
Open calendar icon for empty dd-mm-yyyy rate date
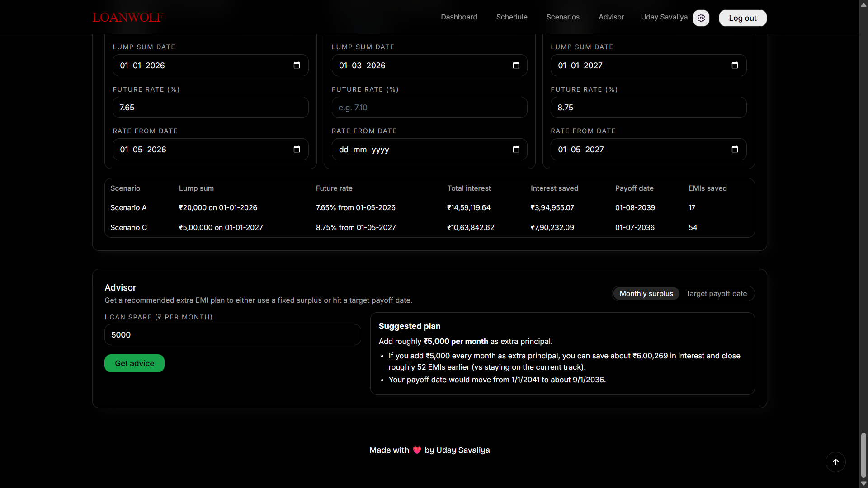[516, 150]
